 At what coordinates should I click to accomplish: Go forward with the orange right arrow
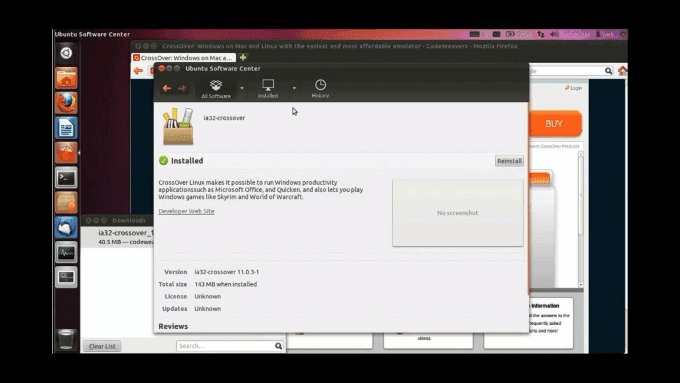[x=182, y=88]
